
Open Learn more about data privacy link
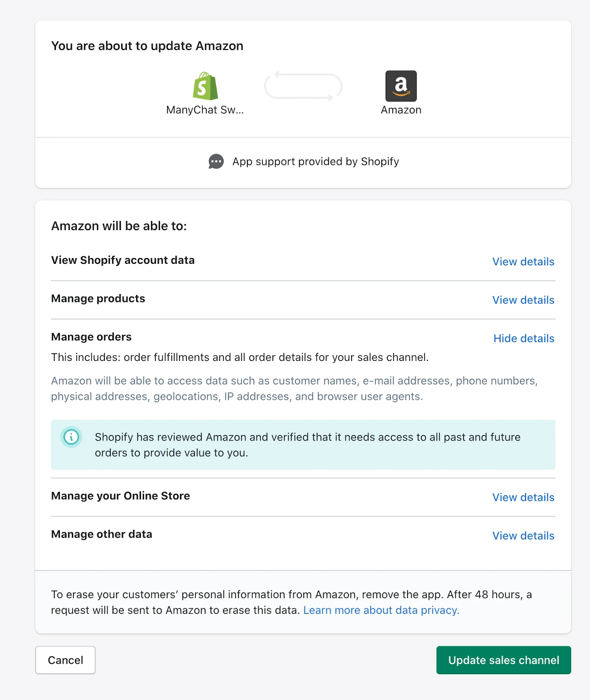click(381, 610)
